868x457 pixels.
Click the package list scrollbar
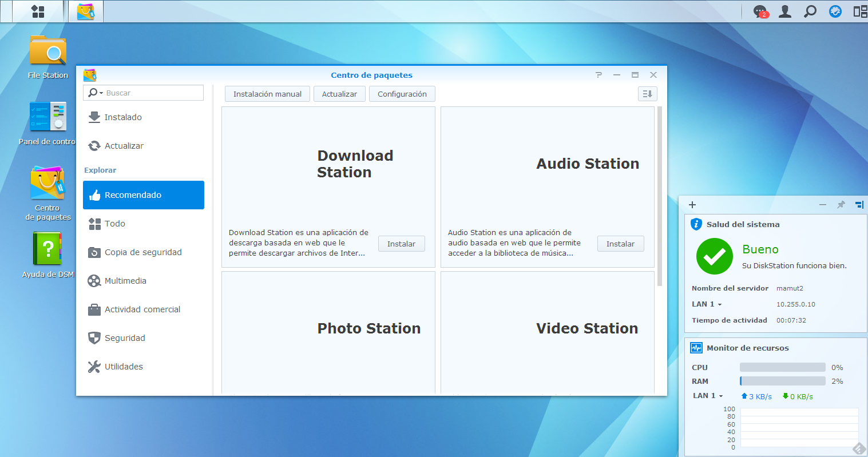click(660, 196)
